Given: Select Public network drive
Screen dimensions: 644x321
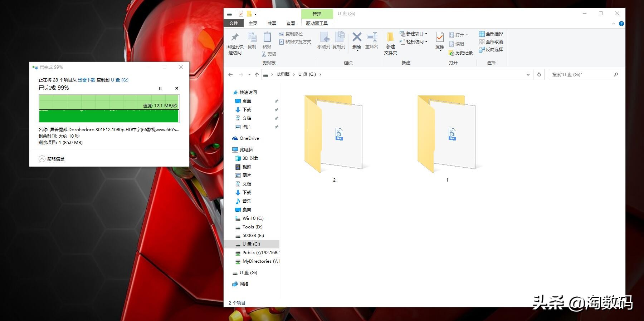Looking at the screenshot, I should click(257, 253).
